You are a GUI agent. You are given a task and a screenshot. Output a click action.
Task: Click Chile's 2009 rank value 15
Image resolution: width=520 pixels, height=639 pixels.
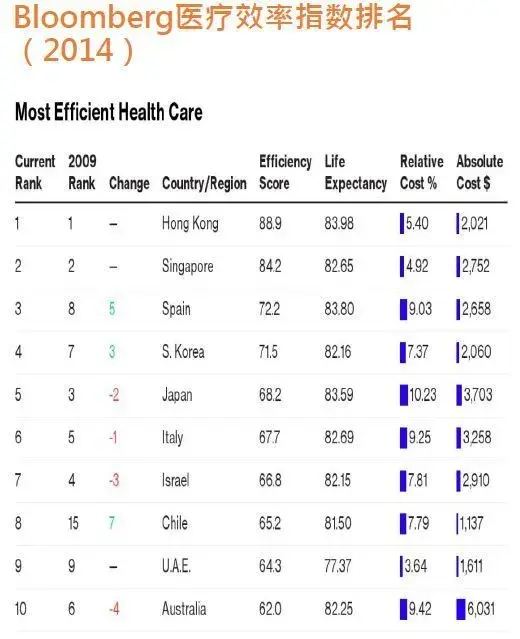point(73,523)
